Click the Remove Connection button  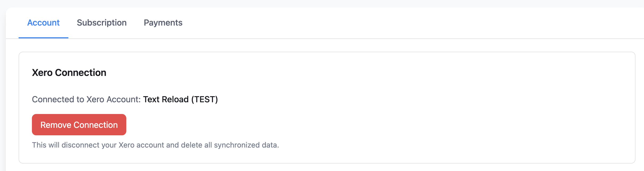[79, 124]
